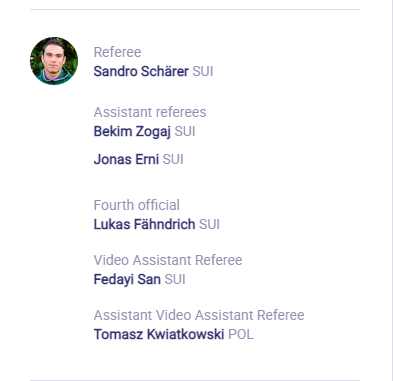Viewport: 393px width, 381px height.
Task: Click SUI country code beside Bekim Zogaj
Action: pyautogui.click(x=185, y=132)
